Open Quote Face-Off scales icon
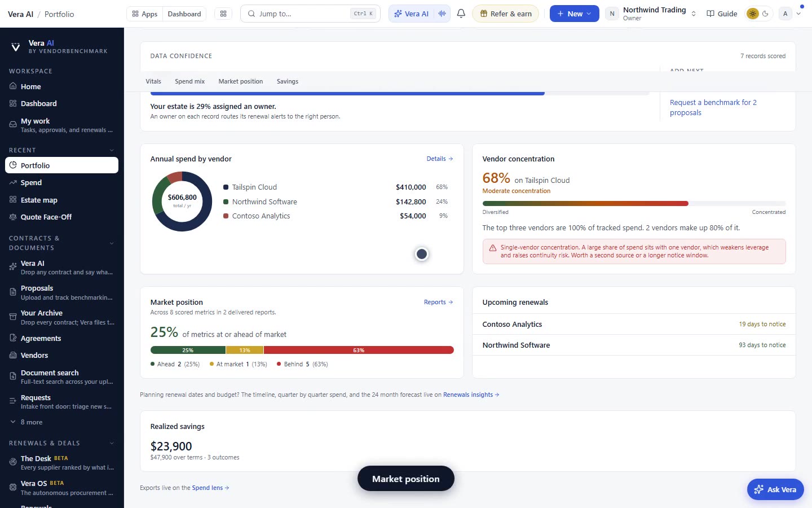Viewport: 812px width, 508px height. click(x=13, y=217)
